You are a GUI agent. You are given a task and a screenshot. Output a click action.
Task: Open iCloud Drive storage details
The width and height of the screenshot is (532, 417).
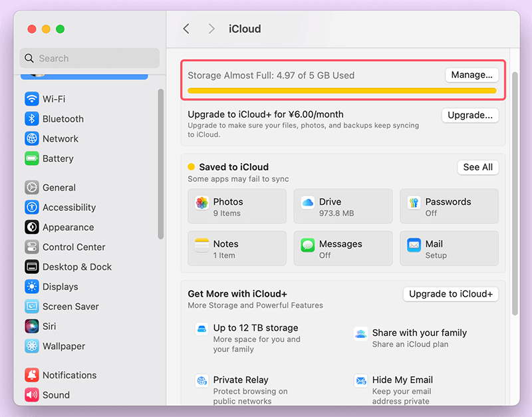click(x=342, y=206)
